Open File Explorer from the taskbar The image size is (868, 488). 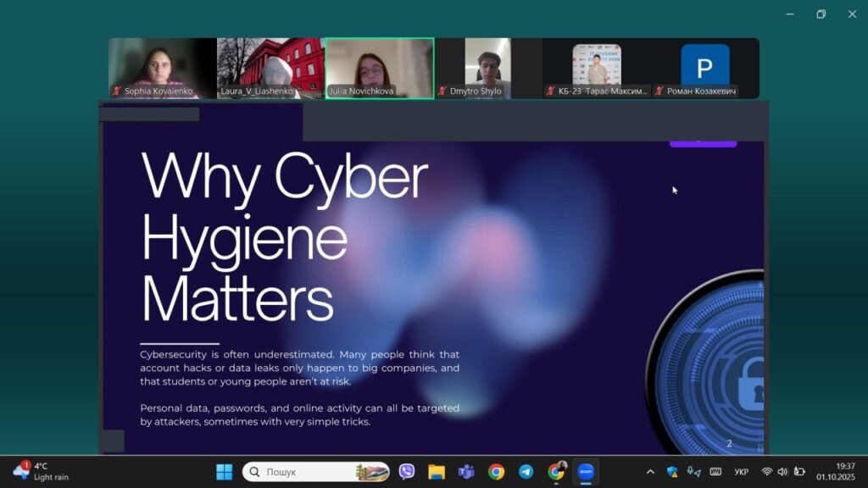tap(437, 472)
